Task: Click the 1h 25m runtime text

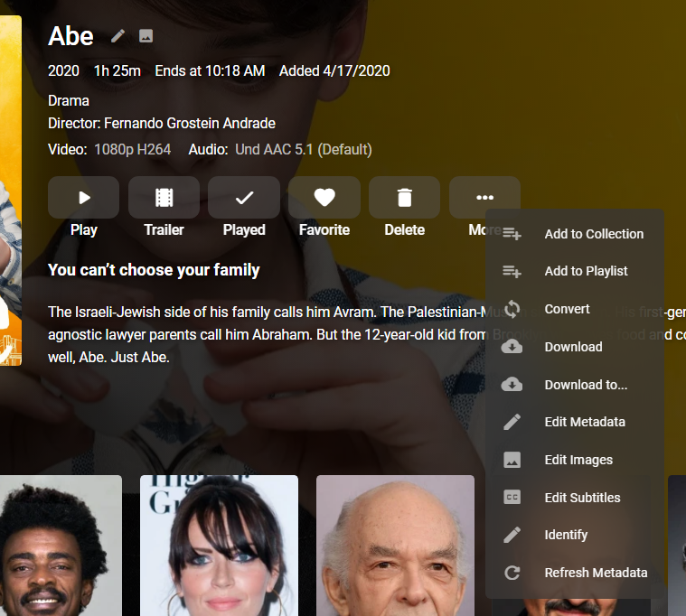Action: (117, 70)
